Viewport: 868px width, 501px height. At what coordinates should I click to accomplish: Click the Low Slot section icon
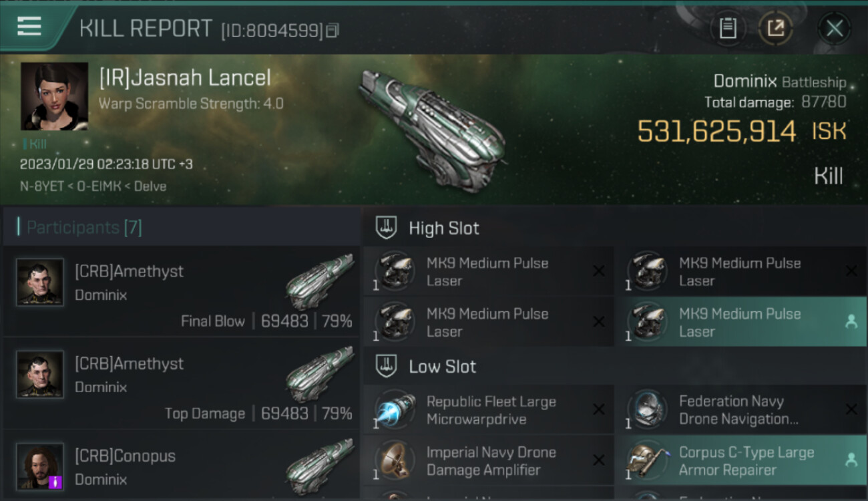click(x=387, y=366)
